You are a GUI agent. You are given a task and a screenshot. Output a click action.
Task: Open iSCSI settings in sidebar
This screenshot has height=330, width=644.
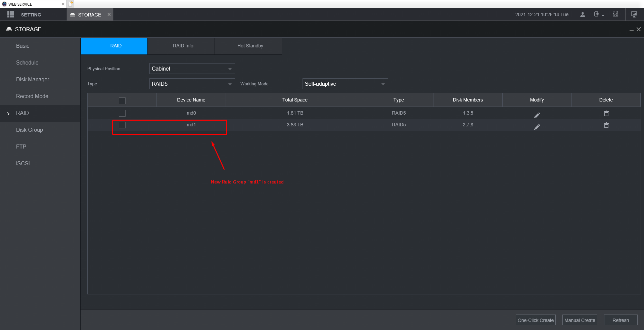click(23, 164)
